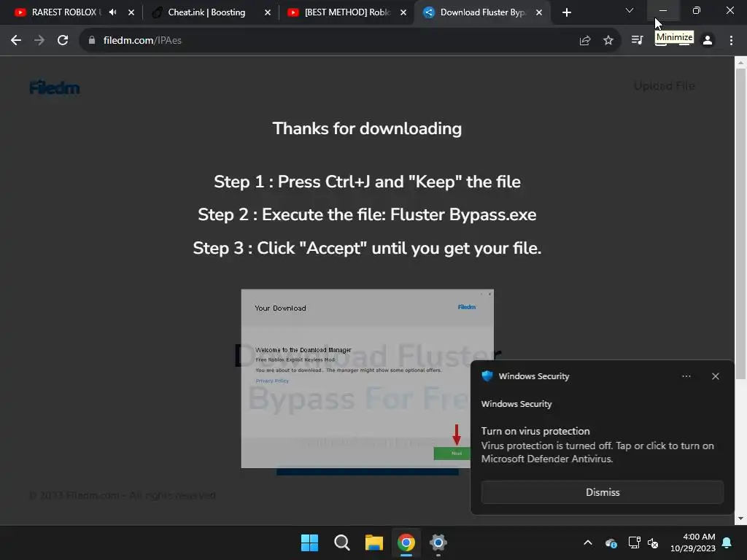Click the page vertical scrollbar
The image size is (747, 560).
[740, 224]
